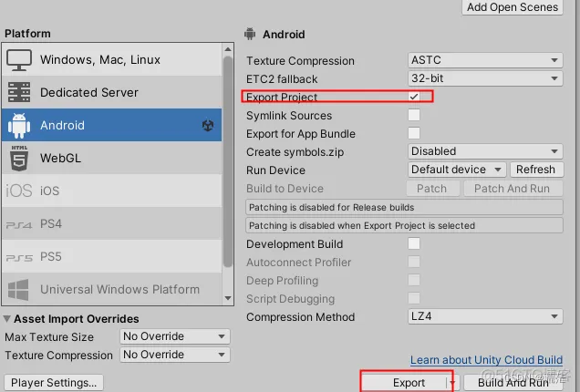Click the Run Device label
The image size is (580, 392).
click(276, 170)
